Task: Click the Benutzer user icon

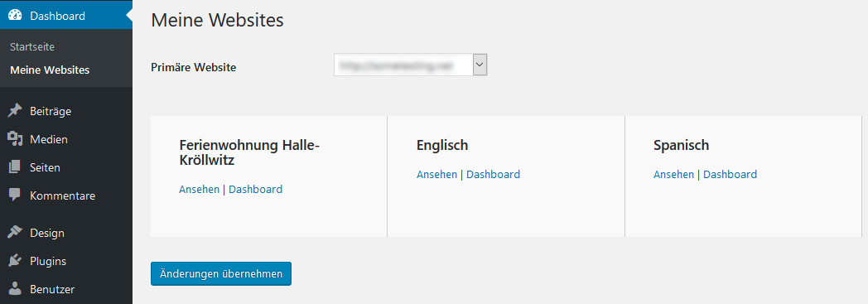Action: point(16,290)
